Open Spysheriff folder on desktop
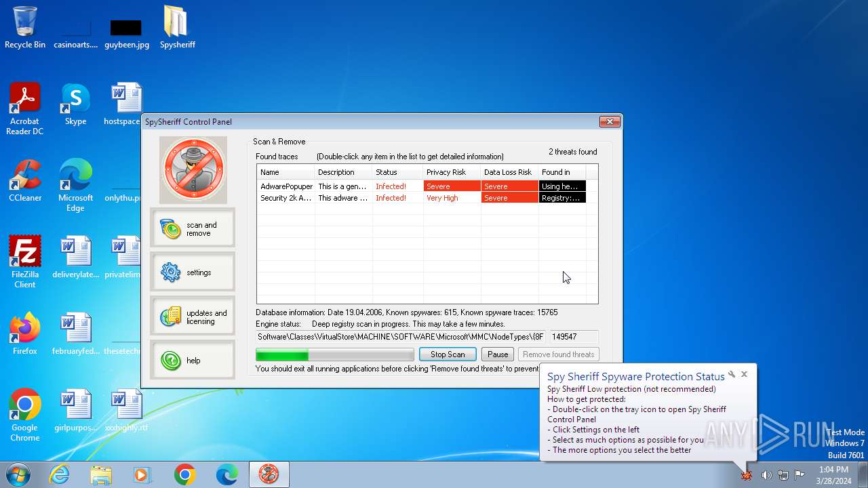The image size is (868, 488). click(177, 28)
